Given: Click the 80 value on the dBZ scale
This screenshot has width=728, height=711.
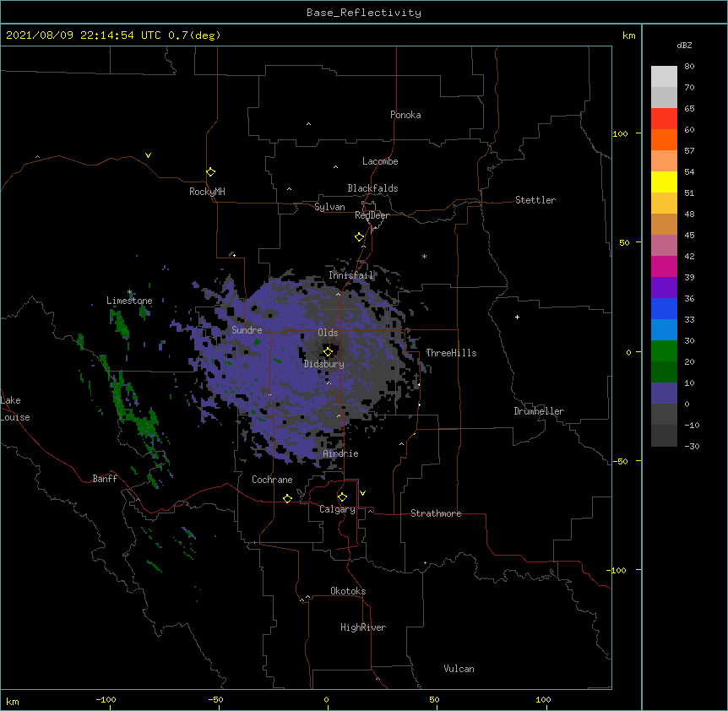Looking at the screenshot, I should click(x=689, y=67).
